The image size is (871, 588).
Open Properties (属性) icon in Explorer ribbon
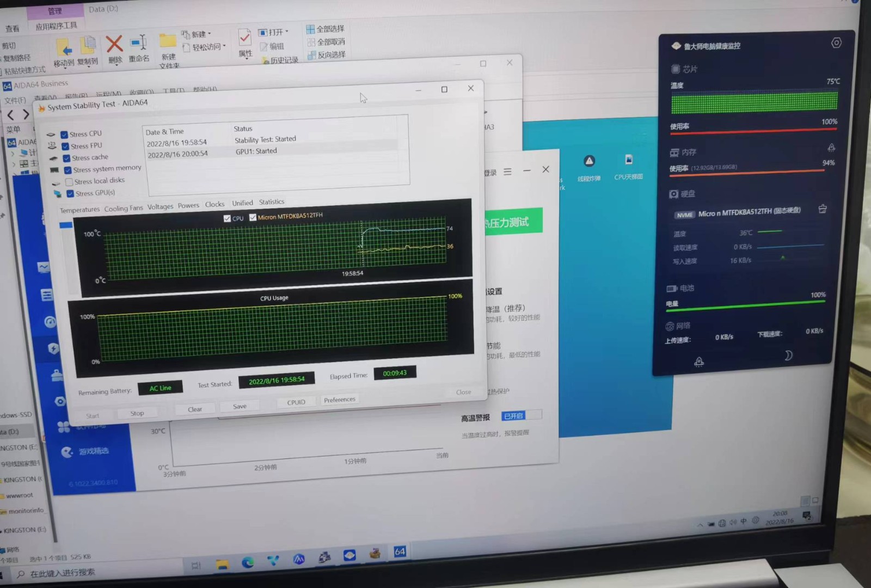tap(245, 43)
